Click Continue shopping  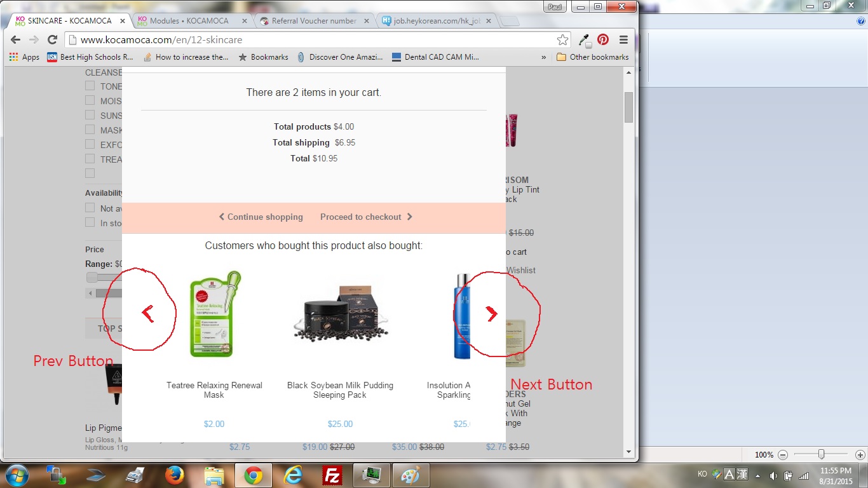pos(261,217)
